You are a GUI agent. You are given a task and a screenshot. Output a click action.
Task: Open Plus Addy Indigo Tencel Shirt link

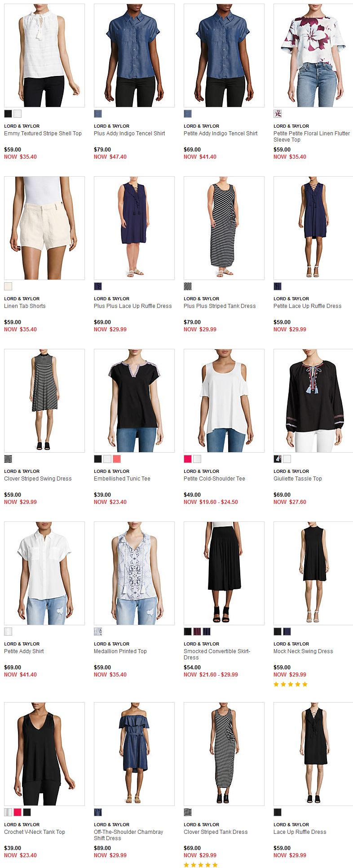[129, 134]
